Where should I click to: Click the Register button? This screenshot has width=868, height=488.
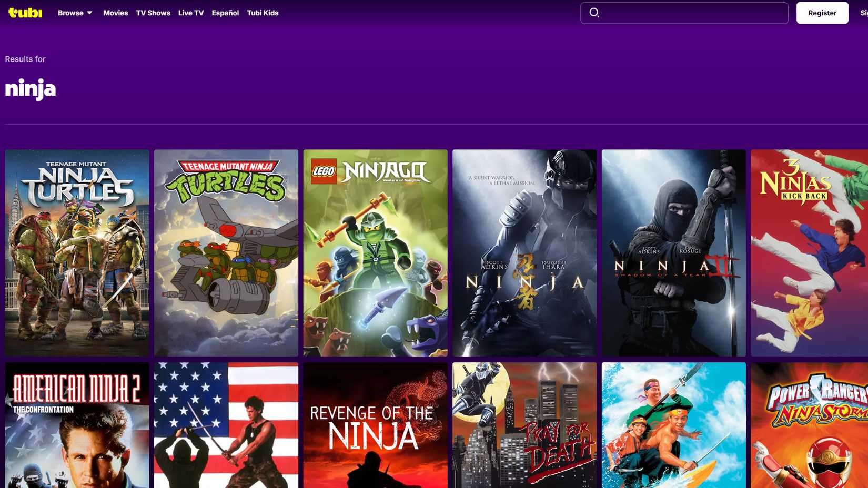[822, 13]
